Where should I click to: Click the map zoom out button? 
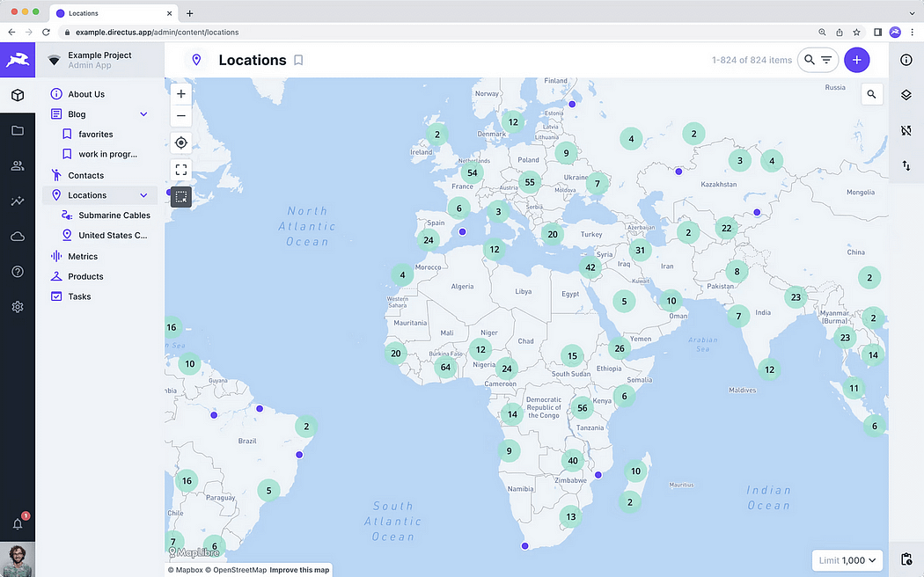pos(181,115)
